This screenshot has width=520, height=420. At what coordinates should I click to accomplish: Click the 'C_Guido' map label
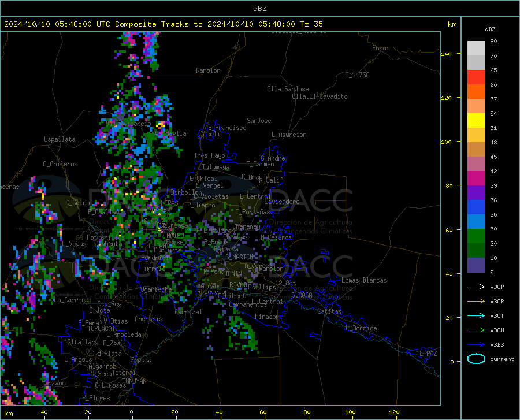(77, 203)
